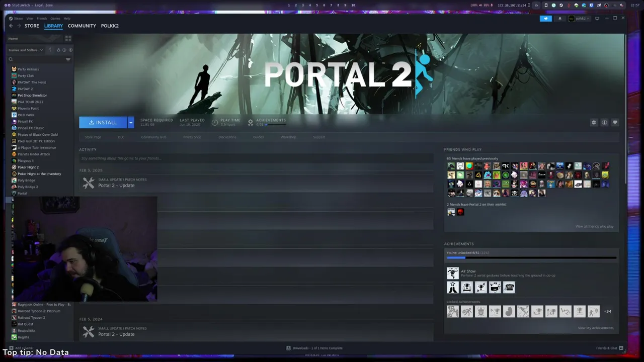Open Downloads status at bottom bar
Screen dimensions: 644x362
314,348
